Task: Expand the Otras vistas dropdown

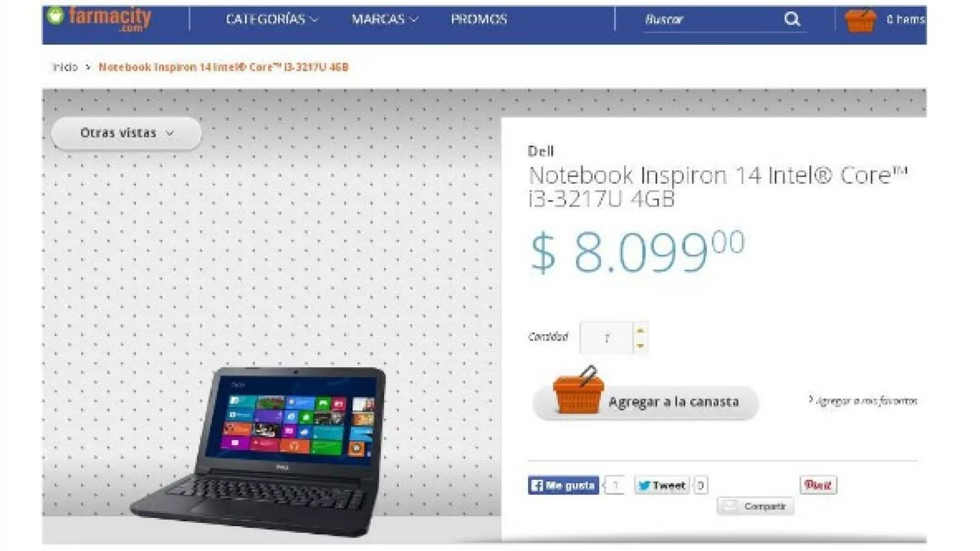Action: (x=127, y=133)
